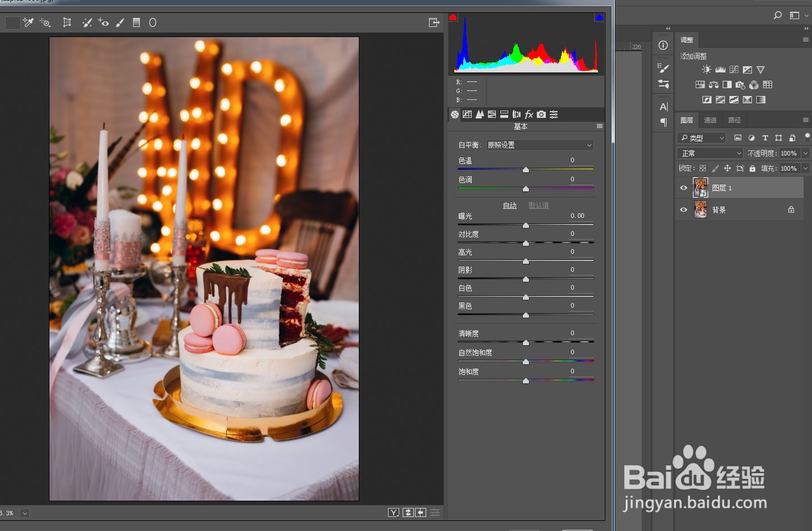Image resolution: width=812 pixels, height=531 pixels.
Task: Select the Adjustment Brush tool
Action: pyautogui.click(x=120, y=22)
